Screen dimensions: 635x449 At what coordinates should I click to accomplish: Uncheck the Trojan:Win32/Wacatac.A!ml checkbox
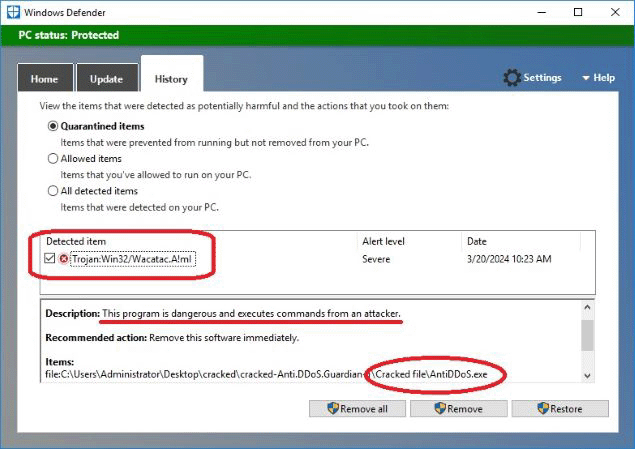click(x=49, y=258)
